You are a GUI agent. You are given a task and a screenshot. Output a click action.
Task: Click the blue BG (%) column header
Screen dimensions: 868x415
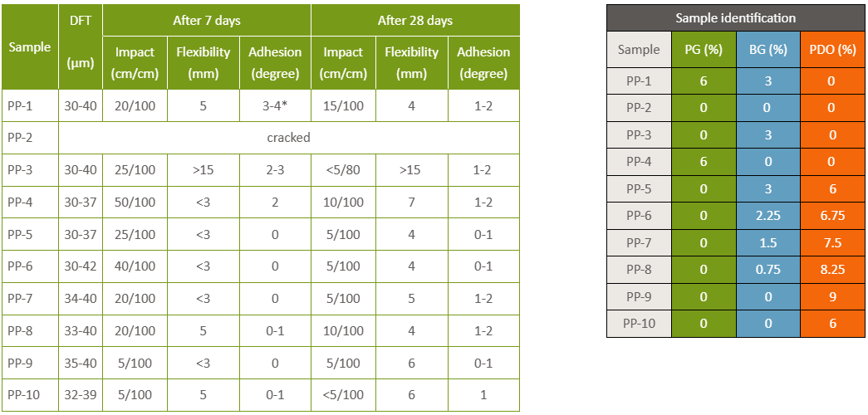coord(767,50)
